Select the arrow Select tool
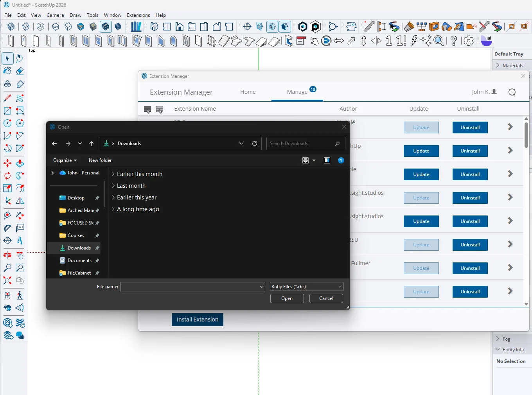The image size is (532, 395). pyautogui.click(x=7, y=58)
